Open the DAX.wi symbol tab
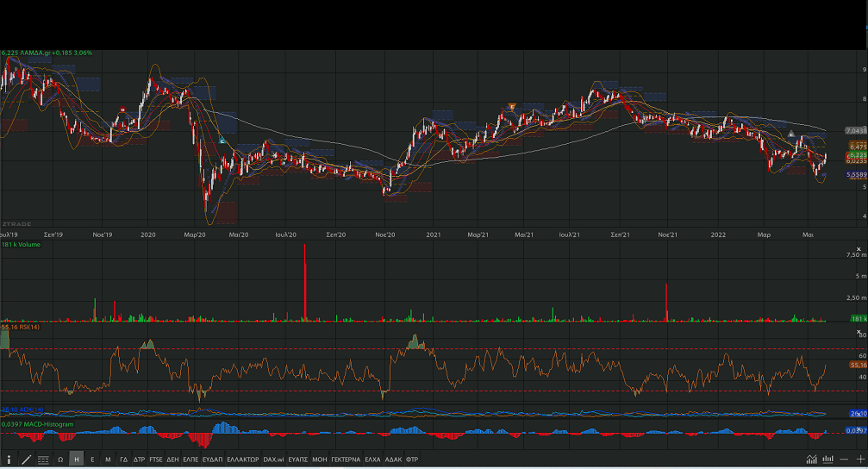868x469 pixels. pos(274,460)
